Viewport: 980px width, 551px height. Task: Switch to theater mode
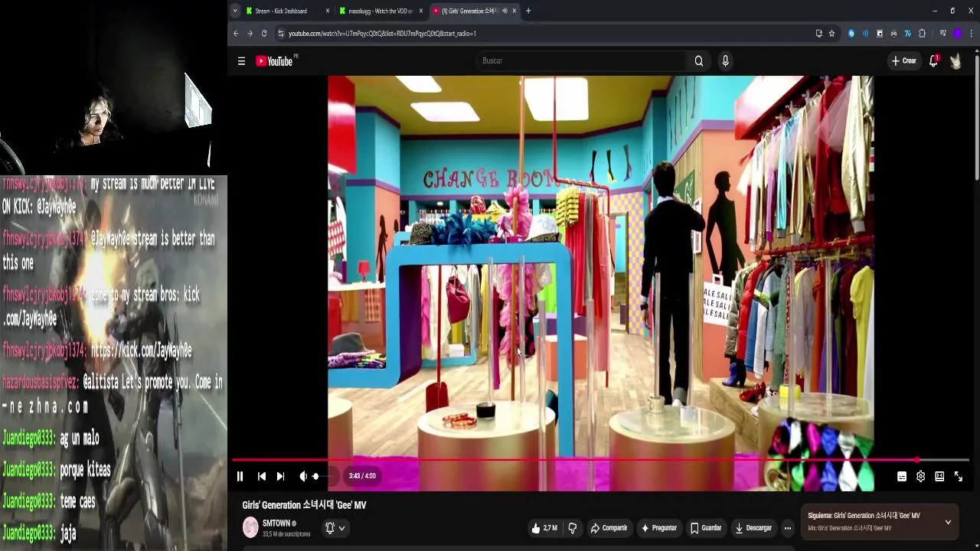pos(939,476)
